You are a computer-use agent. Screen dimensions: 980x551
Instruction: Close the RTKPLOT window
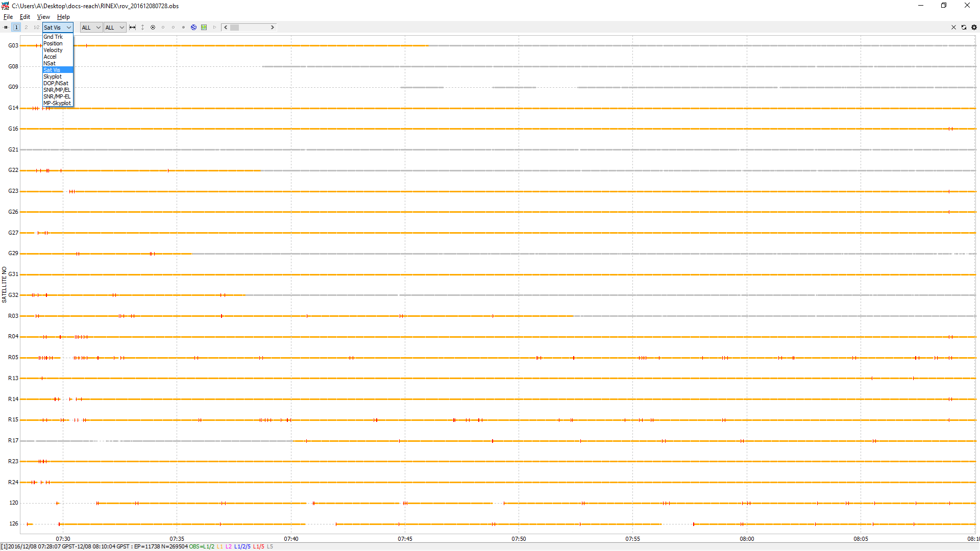pos(967,6)
